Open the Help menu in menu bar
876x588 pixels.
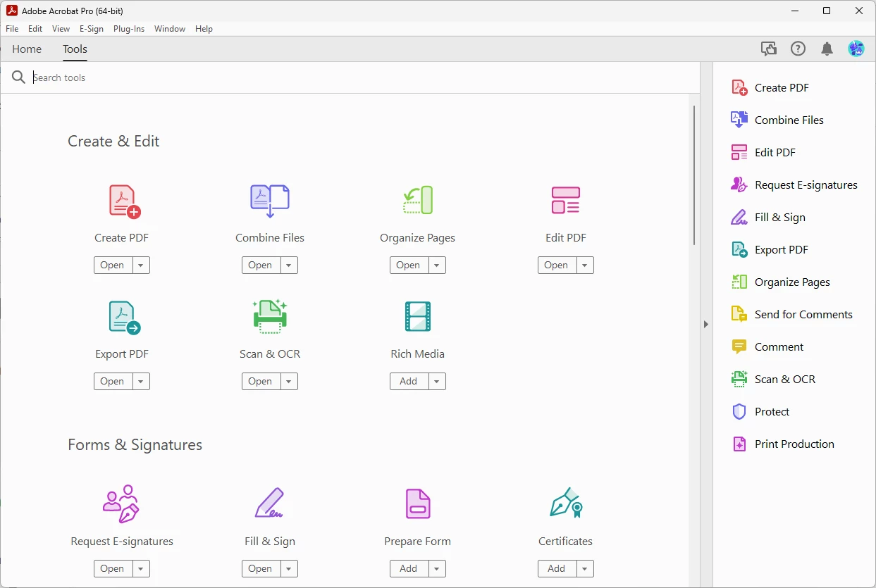[x=204, y=29]
